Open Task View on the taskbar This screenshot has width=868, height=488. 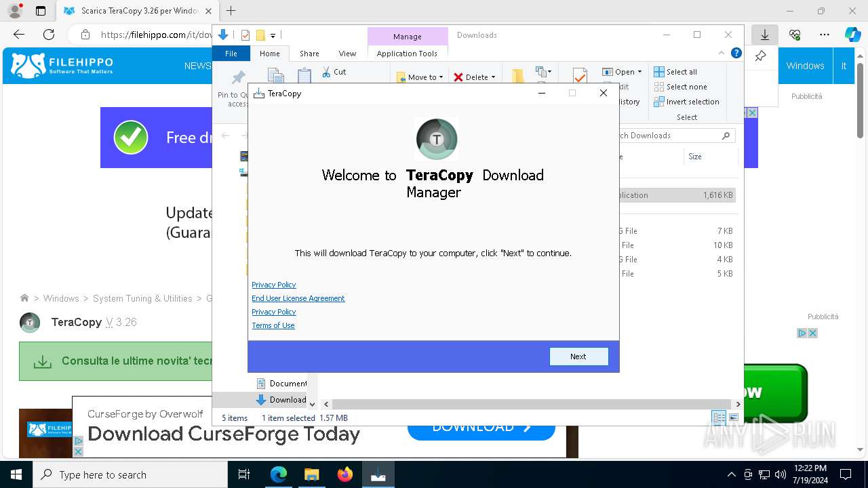244,474
